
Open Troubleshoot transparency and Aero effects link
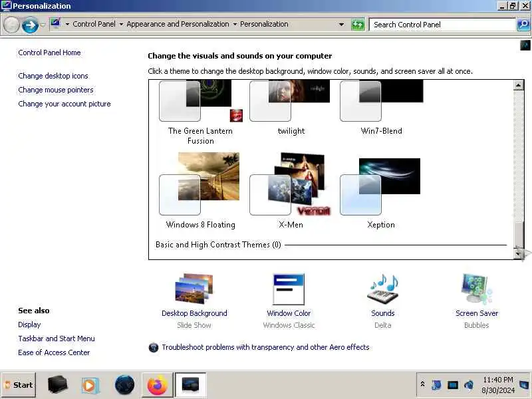click(x=265, y=347)
